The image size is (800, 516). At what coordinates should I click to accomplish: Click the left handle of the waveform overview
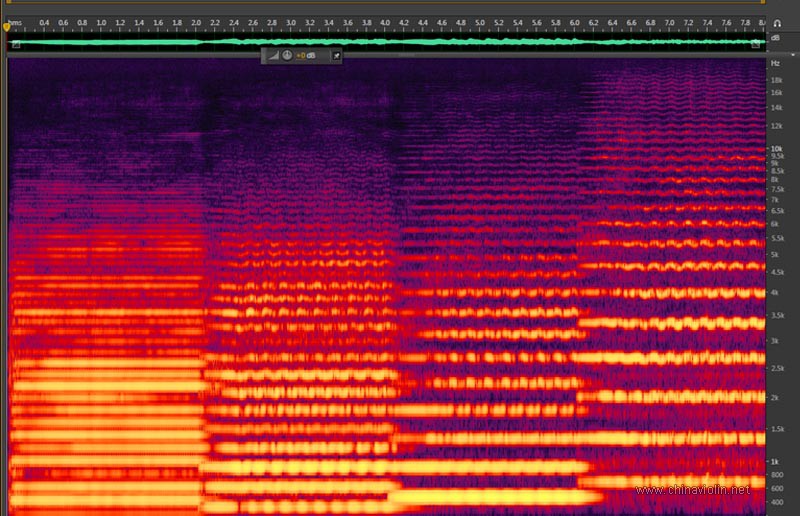15,43
